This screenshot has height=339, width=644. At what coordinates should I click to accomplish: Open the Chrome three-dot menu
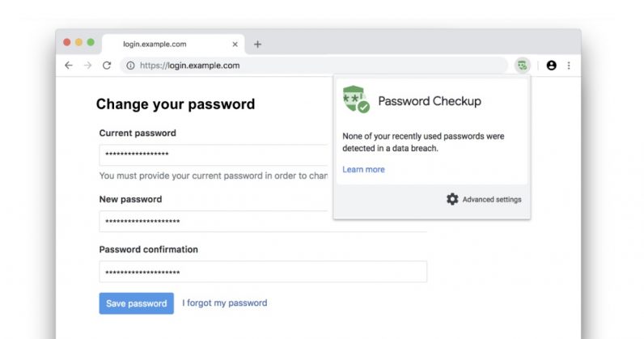tap(569, 66)
